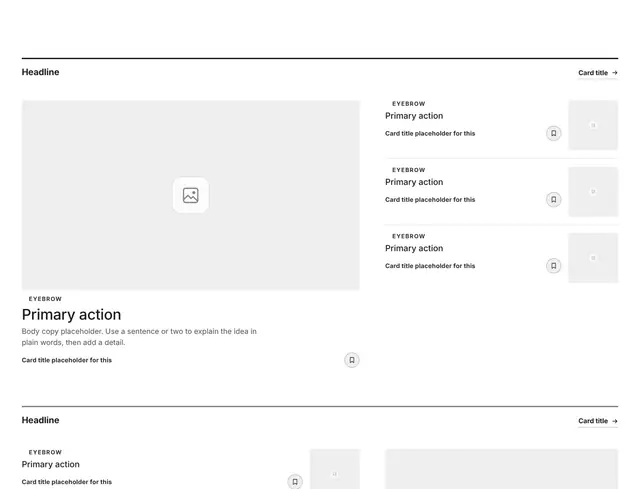Viewport: 640px width, 489px height.
Task: Click 'Card title placeholder for this' in the third small card
Action: (x=430, y=266)
